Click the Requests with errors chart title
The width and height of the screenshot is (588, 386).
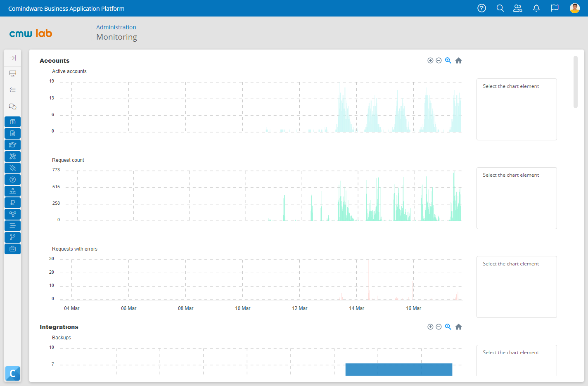coord(75,249)
